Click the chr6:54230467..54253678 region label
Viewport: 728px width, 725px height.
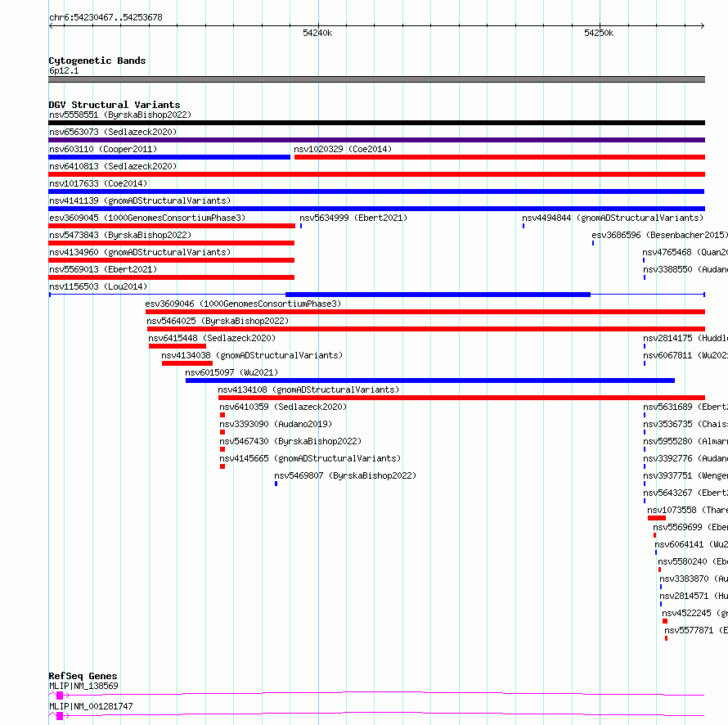pyautogui.click(x=106, y=18)
